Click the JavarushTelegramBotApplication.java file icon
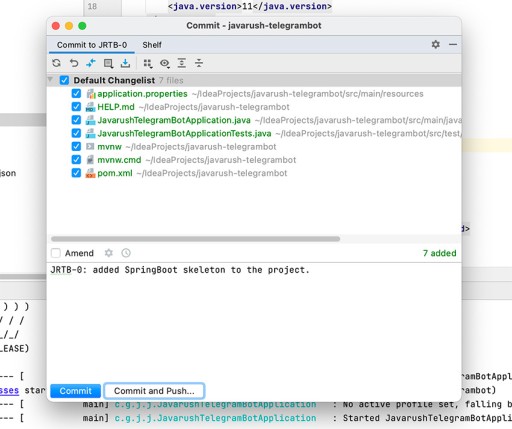This screenshot has width=512, height=429. [x=90, y=120]
